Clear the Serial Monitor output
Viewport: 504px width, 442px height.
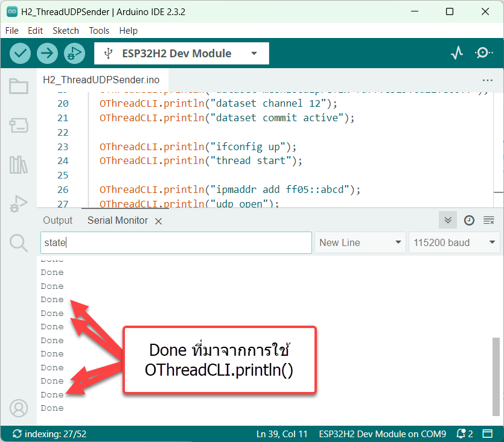[x=489, y=221]
